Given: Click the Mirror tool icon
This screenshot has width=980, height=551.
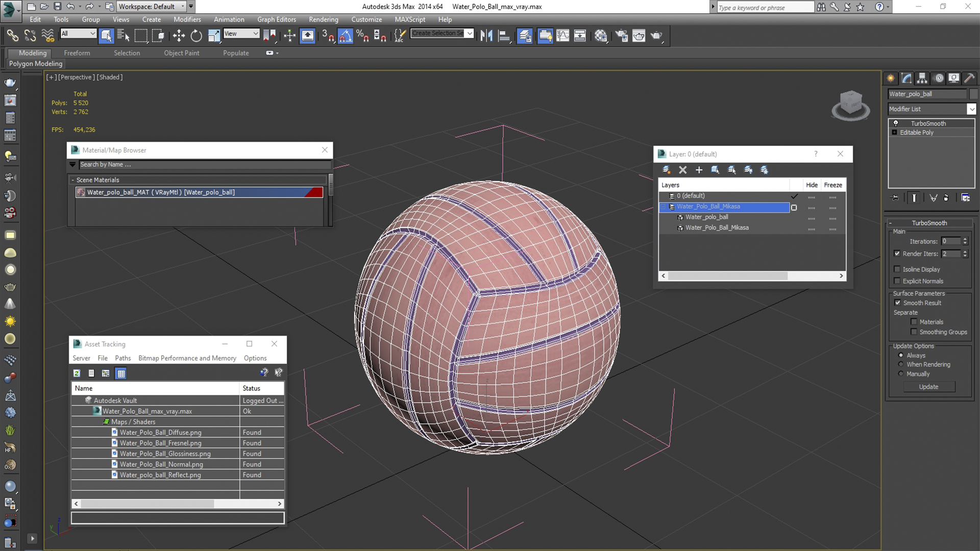Looking at the screenshot, I should click(x=486, y=35).
